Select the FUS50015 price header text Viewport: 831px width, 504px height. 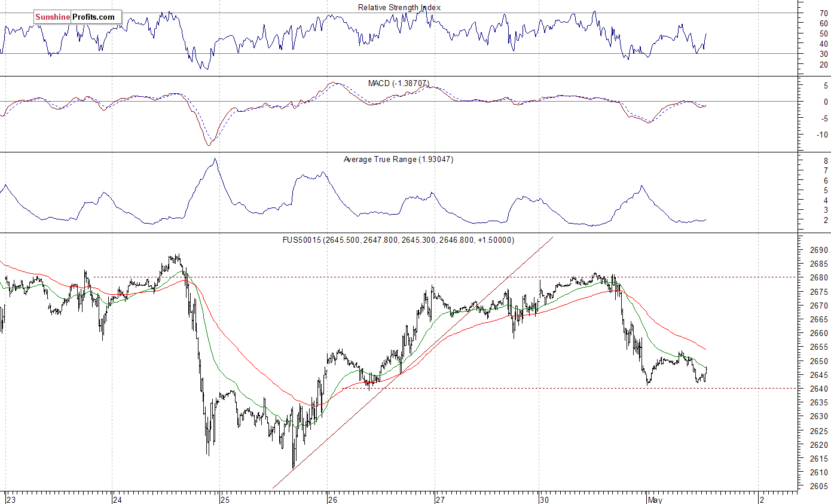(398, 240)
